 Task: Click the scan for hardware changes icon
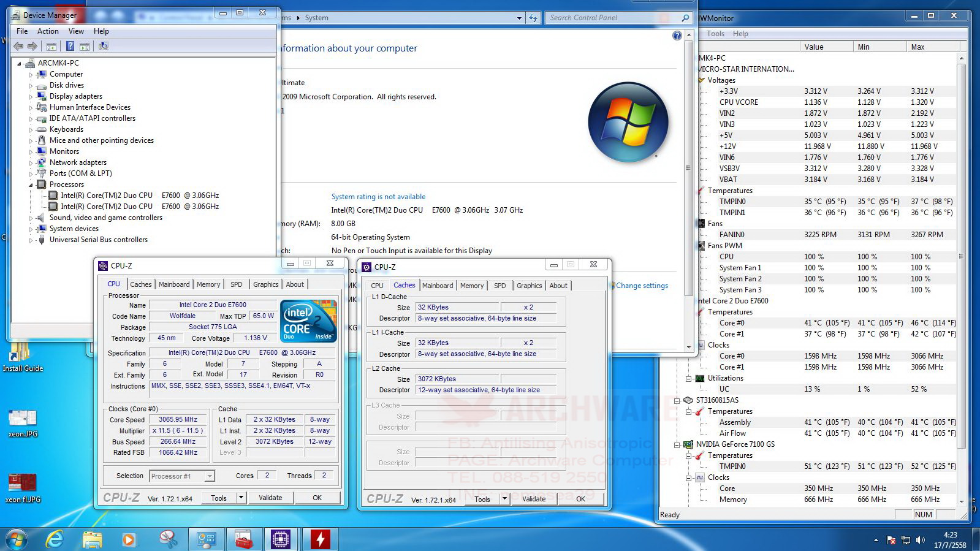tap(104, 46)
